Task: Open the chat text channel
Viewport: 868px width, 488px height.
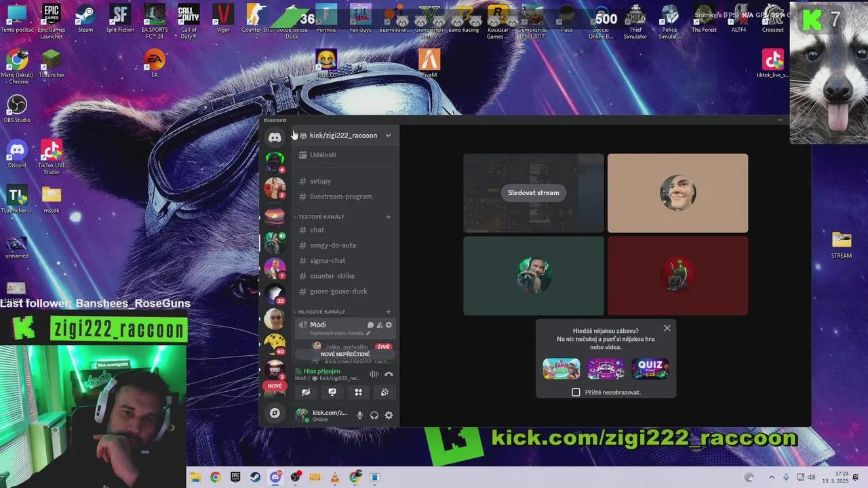Action: pos(344,230)
